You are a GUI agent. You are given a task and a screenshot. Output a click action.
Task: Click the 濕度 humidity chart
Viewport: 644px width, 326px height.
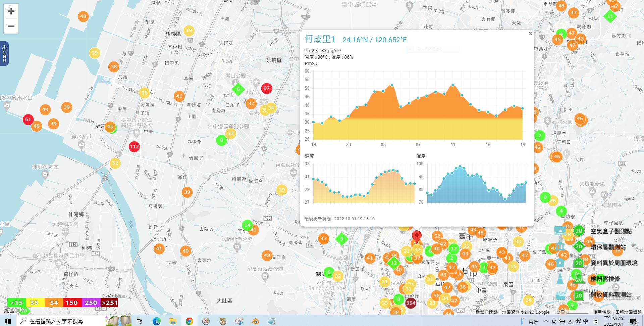click(471, 183)
